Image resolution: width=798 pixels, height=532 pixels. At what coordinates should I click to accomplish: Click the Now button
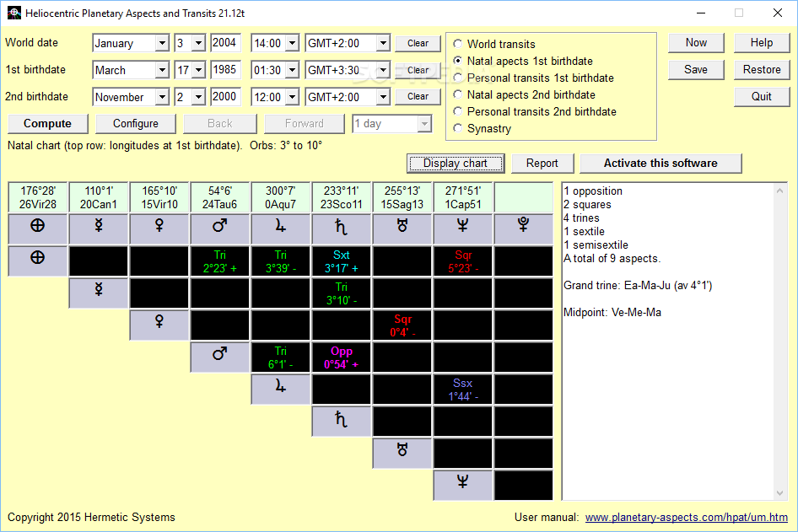click(696, 43)
